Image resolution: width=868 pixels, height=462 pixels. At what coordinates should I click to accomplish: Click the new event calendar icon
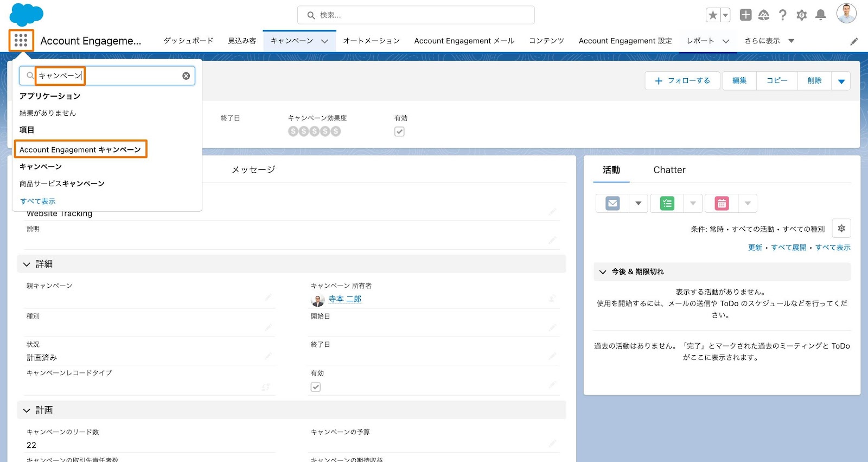(x=722, y=204)
